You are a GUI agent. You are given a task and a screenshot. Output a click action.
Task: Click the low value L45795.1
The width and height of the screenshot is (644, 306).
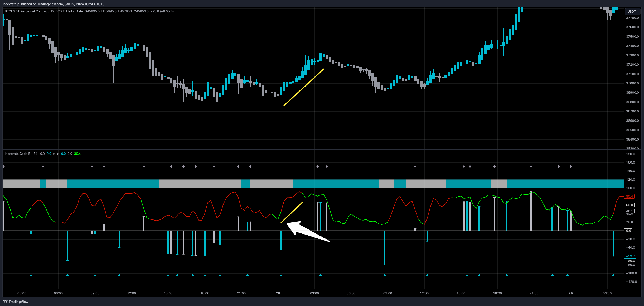tap(125, 11)
